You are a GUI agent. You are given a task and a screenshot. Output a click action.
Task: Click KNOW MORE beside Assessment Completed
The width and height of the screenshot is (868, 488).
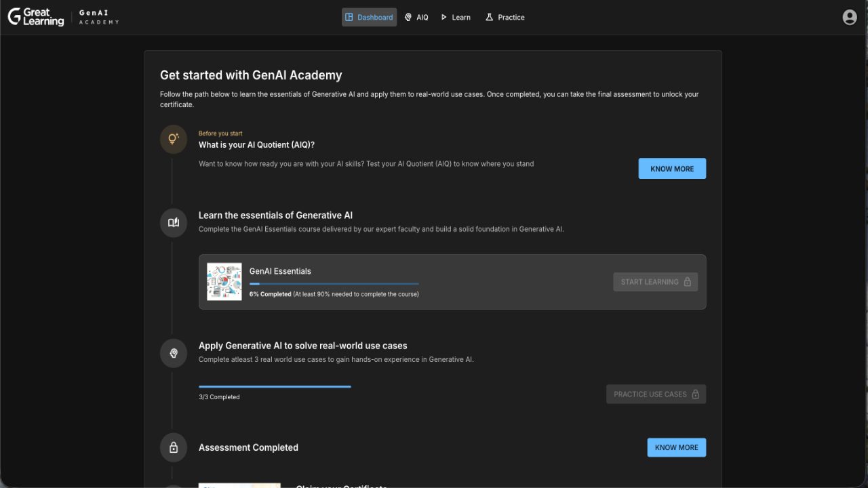tap(676, 447)
